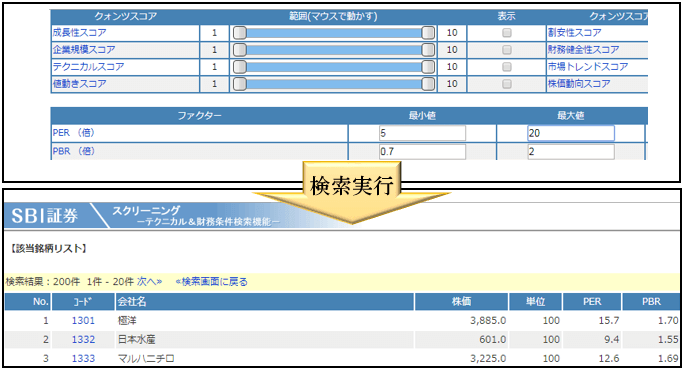Open stock code 1333 link
The image size is (684, 373).
pos(83,359)
